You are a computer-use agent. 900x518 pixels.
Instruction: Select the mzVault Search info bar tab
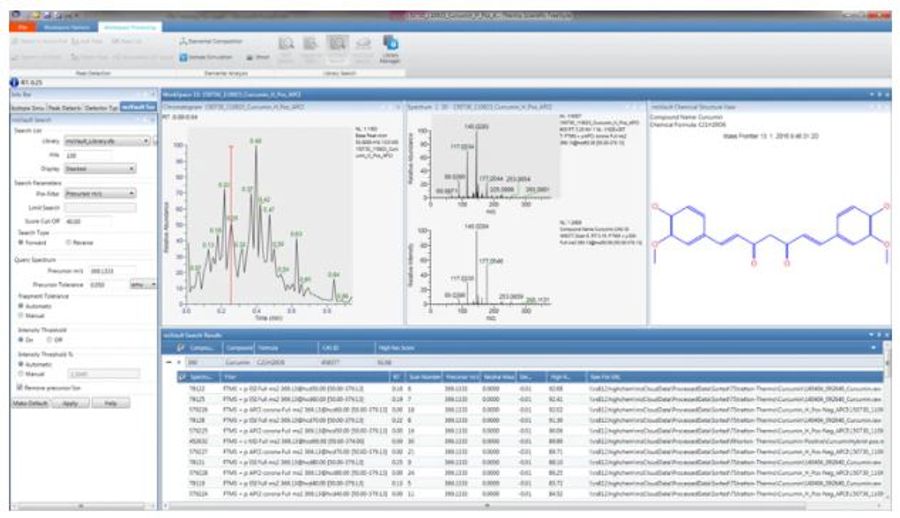pos(138,107)
